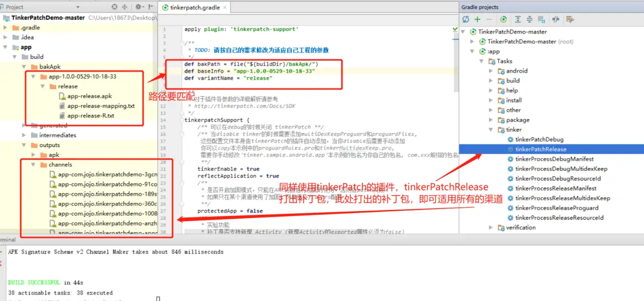
Task: Select the outputs folder
Action: pos(49,145)
